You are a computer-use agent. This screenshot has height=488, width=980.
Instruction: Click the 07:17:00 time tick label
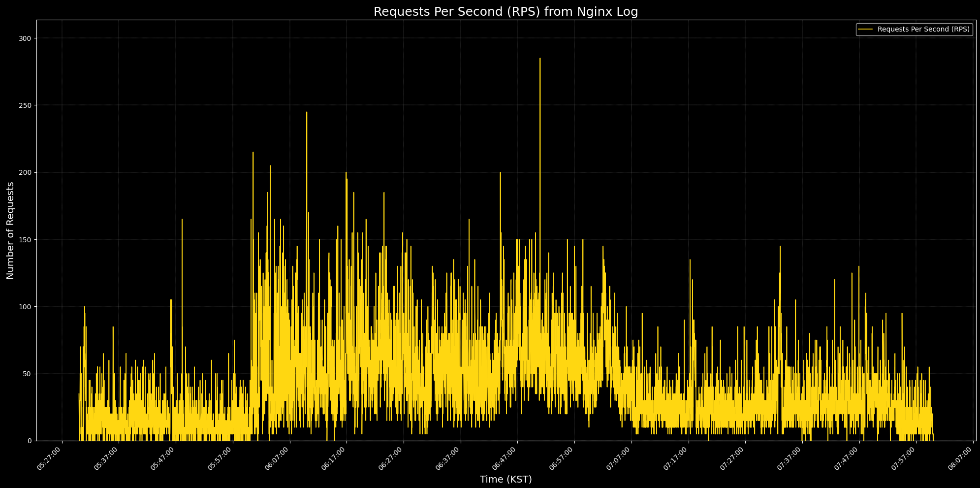(x=677, y=458)
